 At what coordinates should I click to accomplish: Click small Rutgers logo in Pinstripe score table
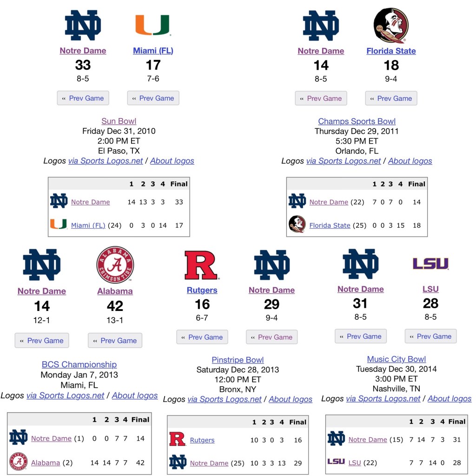pos(177,439)
